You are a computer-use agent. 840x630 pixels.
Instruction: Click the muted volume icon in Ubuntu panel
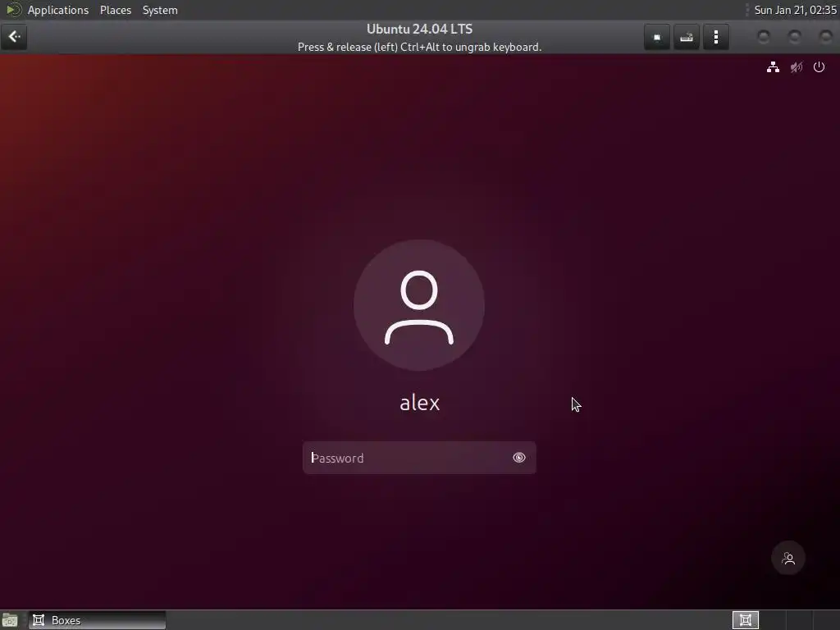pos(797,67)
